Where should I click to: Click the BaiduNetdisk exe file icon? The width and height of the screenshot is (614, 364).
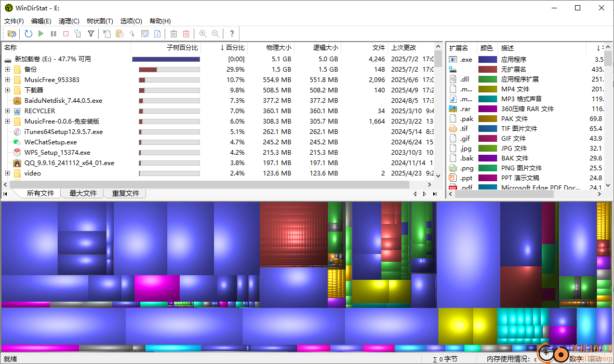[17, 101]
